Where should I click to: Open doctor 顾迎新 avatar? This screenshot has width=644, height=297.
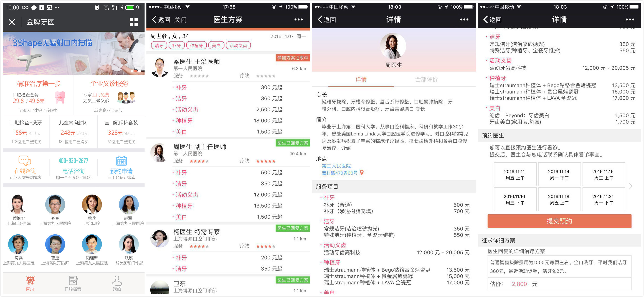point(92,244)
